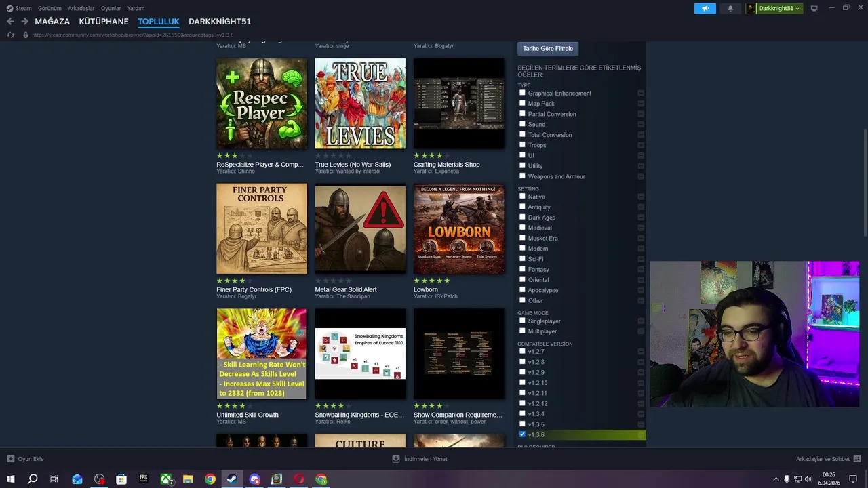Open the Yardım menu

(x=136, y=8)
